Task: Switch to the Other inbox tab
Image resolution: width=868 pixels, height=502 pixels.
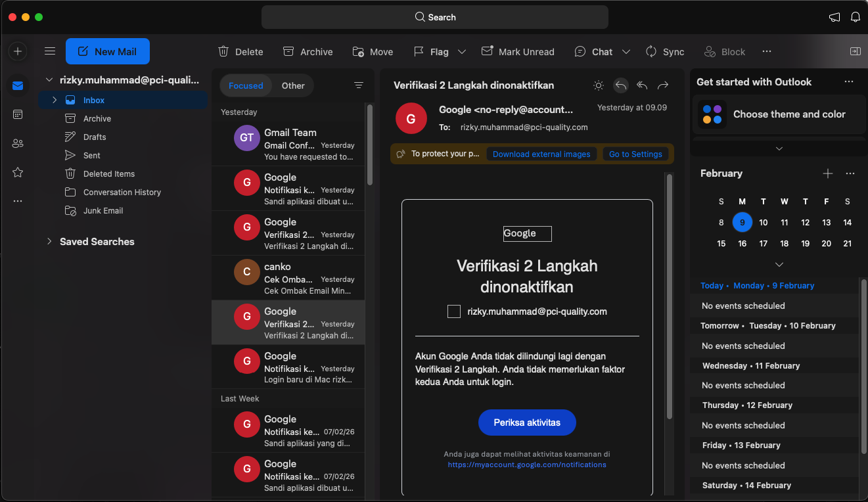Action: click(293, 85)
